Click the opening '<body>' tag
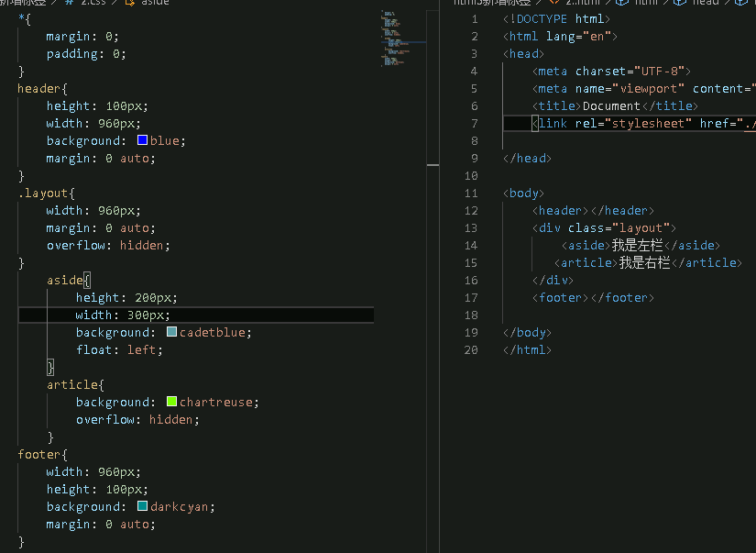This screenshot has width=756, height=553. click(523, 193)
